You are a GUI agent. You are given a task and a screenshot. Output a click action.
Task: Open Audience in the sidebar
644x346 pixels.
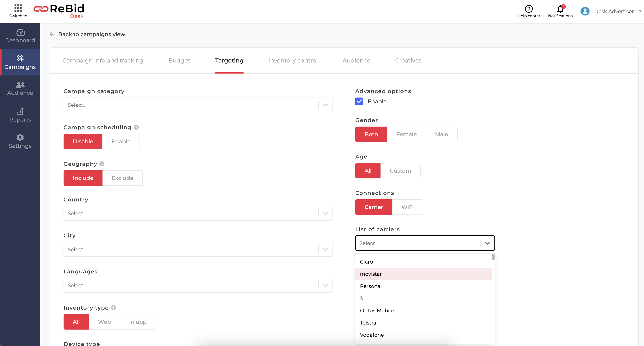tap(20, 89)
